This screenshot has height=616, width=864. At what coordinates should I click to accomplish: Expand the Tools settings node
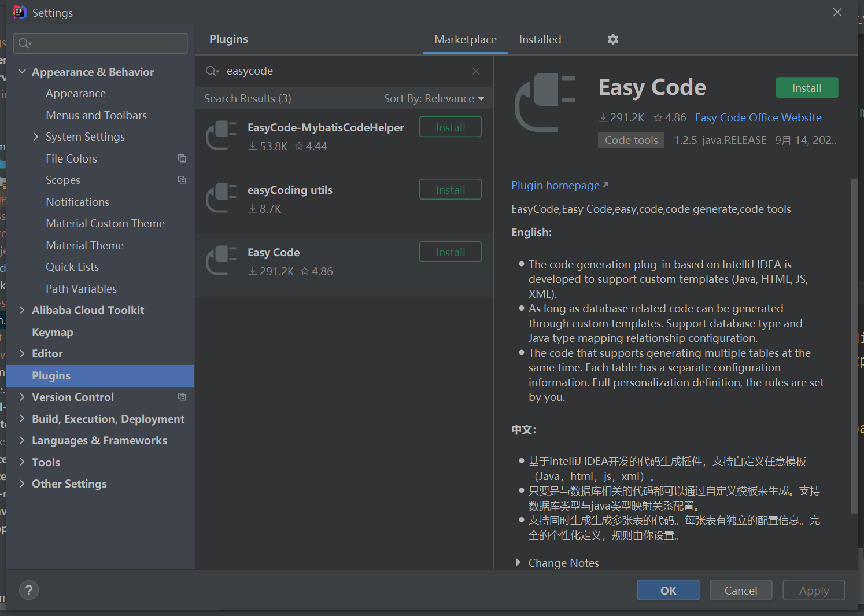coord(23,462)
